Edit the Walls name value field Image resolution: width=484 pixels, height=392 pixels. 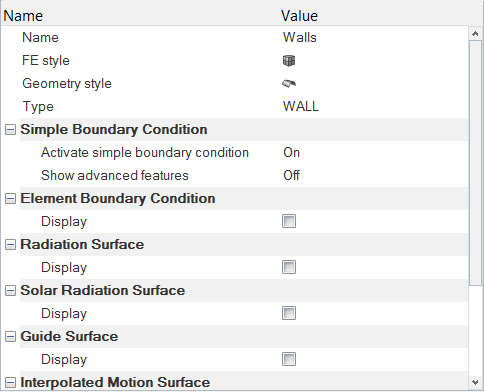374,37
